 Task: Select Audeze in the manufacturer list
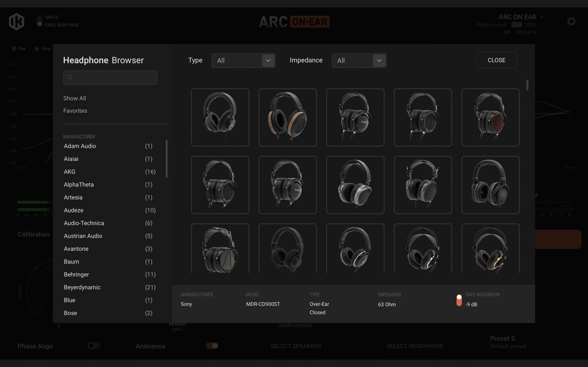click(74, 210)
